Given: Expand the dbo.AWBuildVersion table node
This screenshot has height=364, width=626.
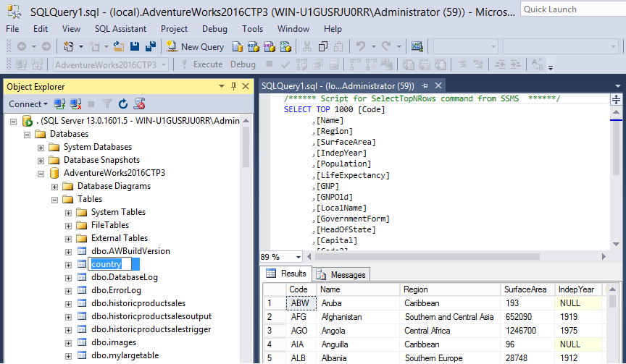Looking at the screenshot, I should pos(68,251).
